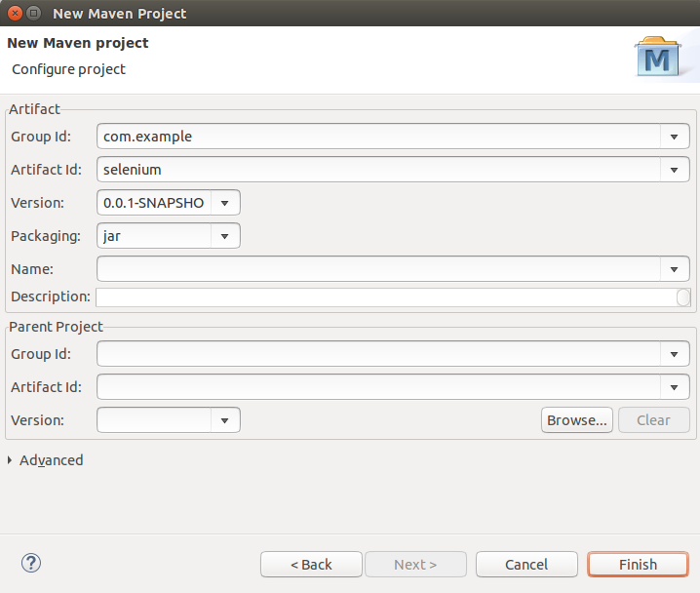Open the Parent Project Artifact Id dropdown
The height and width of the screenshot is (593, 700).
point(675,387)
